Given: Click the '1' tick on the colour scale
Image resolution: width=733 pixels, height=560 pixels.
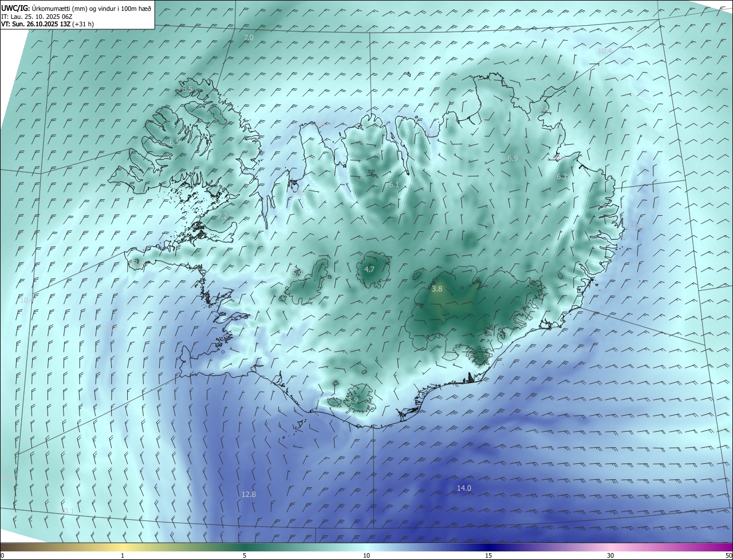Looking at the screenshot, I should tap(123, 555).
